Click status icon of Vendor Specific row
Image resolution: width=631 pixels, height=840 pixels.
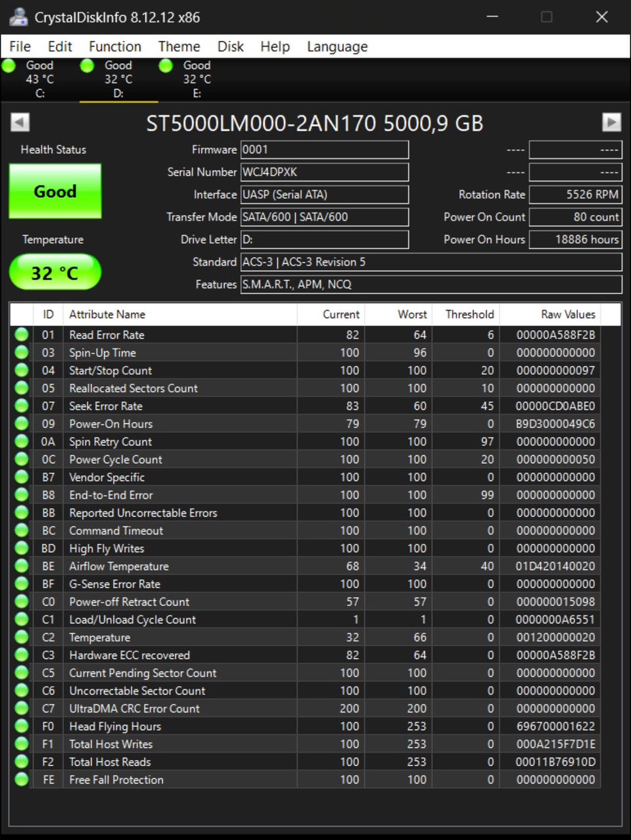(22, 477)
